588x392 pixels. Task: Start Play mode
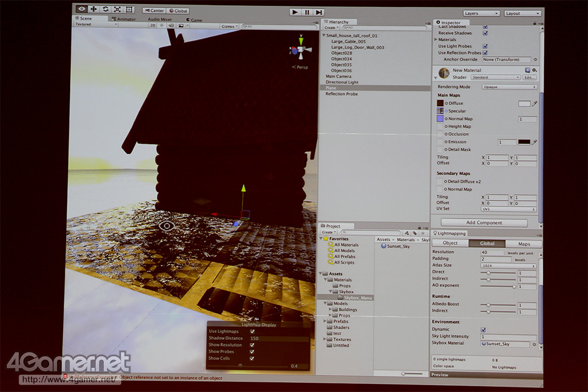(x=295, y=13)
